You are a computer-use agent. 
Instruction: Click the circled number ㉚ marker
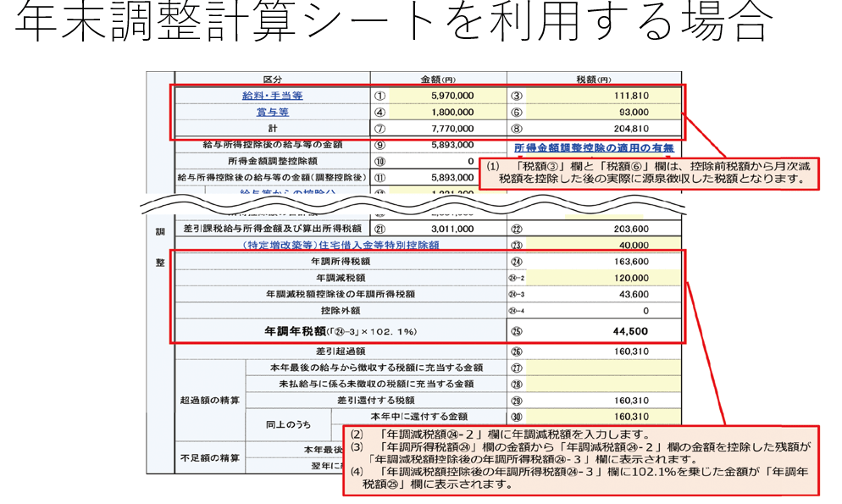(517, 417)
